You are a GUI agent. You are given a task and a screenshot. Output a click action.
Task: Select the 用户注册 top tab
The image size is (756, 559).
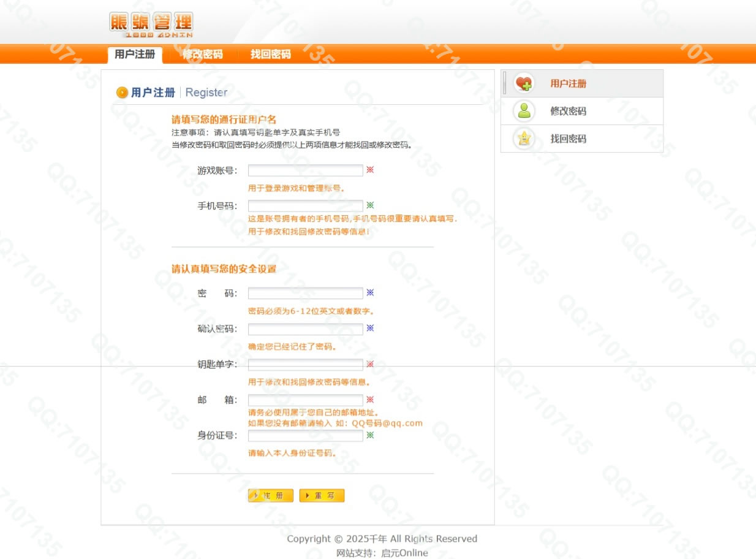[x=135, y=54]
